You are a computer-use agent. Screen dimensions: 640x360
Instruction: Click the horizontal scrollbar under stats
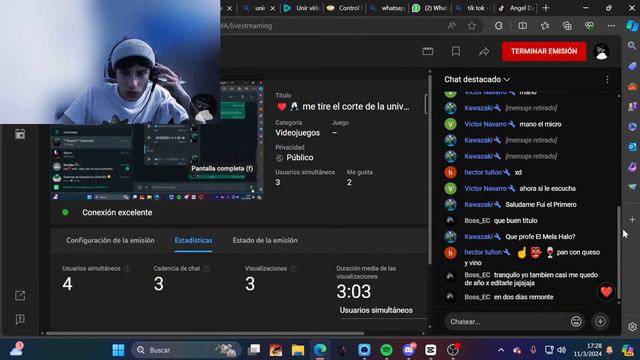tap(205, 333)
